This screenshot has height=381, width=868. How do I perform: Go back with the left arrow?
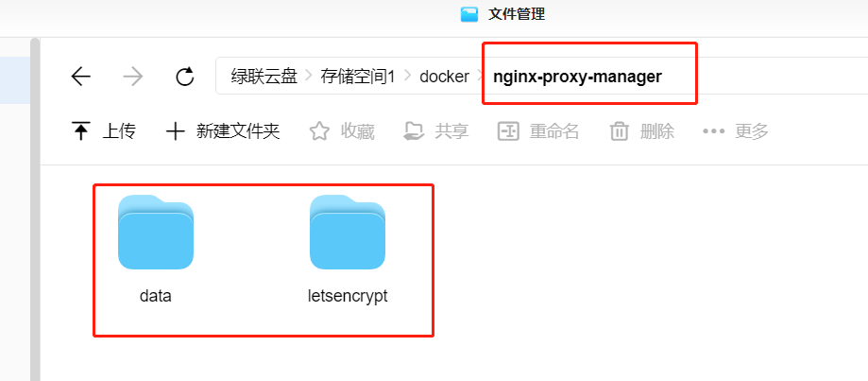(x=81, y=77)
